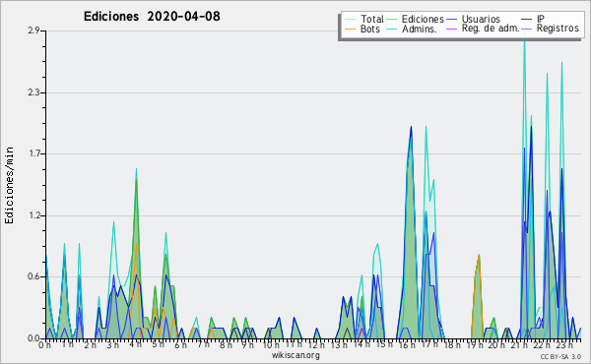Click the 4 h x-axis label
The width and height of the screenshot is (591, 364).
pyautogui.click(x=135, y=344)
